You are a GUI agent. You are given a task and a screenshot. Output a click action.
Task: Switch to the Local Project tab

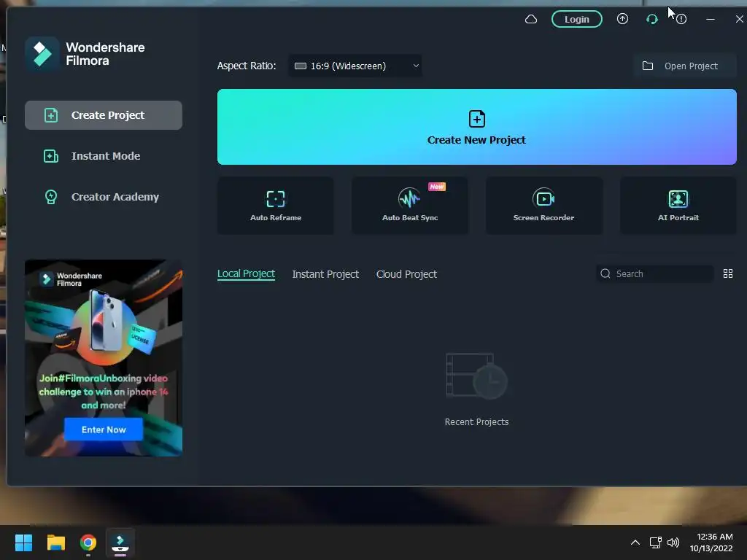pos(246,274)
